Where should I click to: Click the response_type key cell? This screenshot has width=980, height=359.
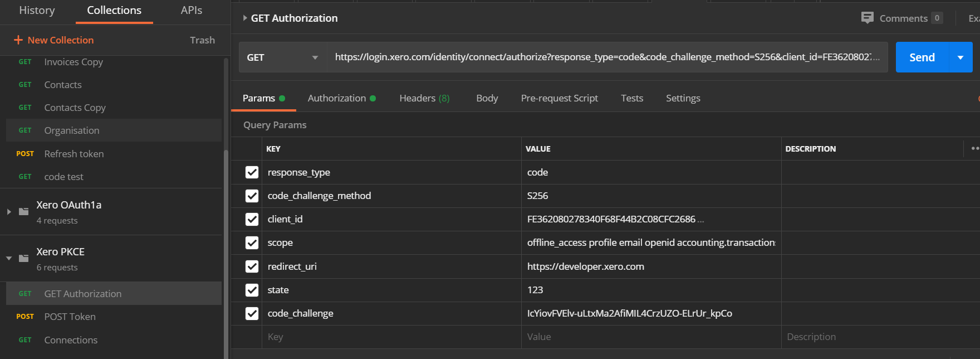391,172
